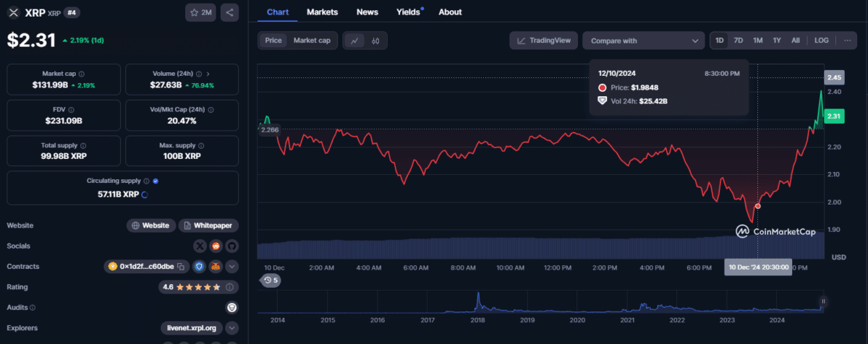This screenshot has width=868, height=344.
Task: Switch to candlestick chart view icon
Action: click(375, 40)
